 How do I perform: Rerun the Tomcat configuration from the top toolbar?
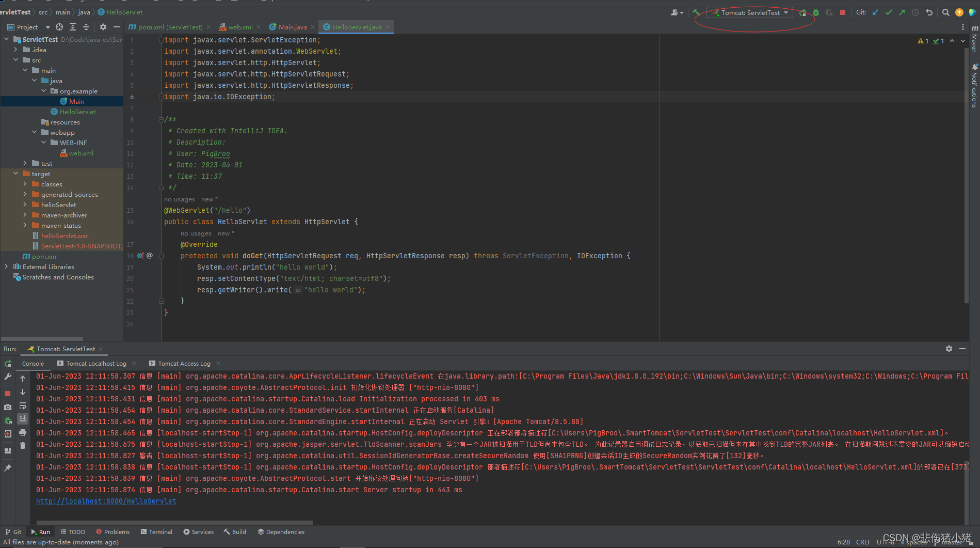pos(802,12)
